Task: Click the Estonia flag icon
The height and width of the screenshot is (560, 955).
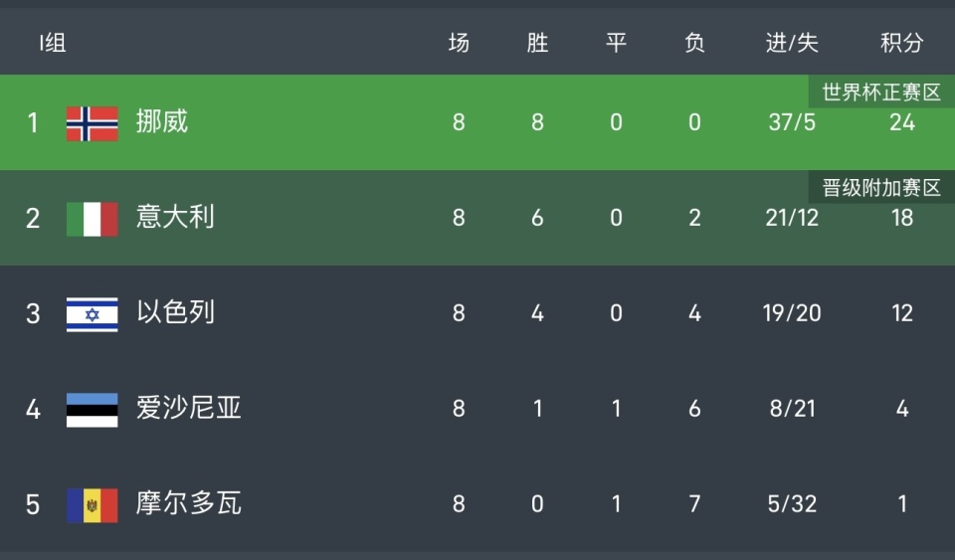Action: [92, 409]
